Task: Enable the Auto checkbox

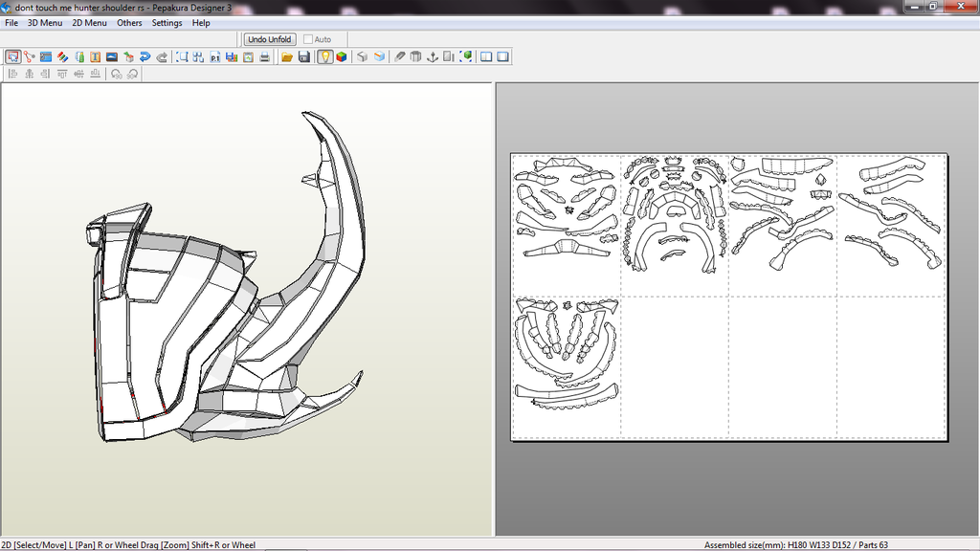Action: coord(308,39)
